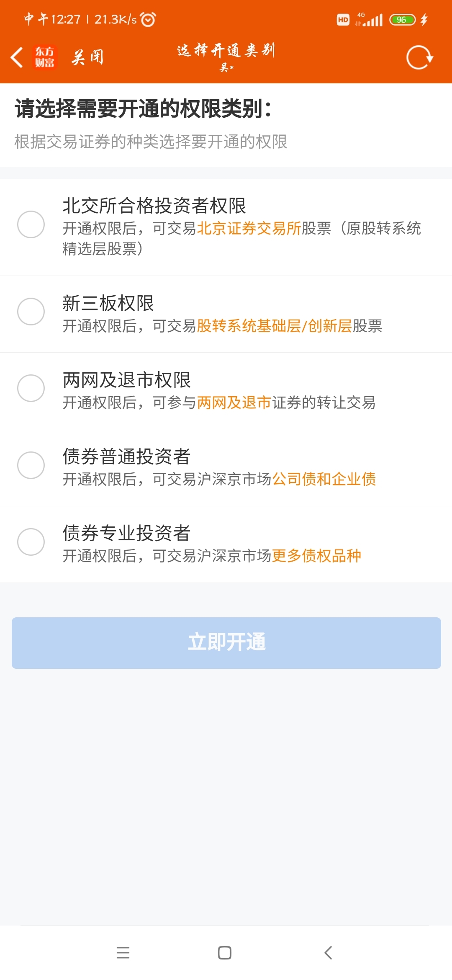This screenshot has height=980, width=452.
Task: Select 北交所合格投资者权限 radio button
Action: point(31,224)
